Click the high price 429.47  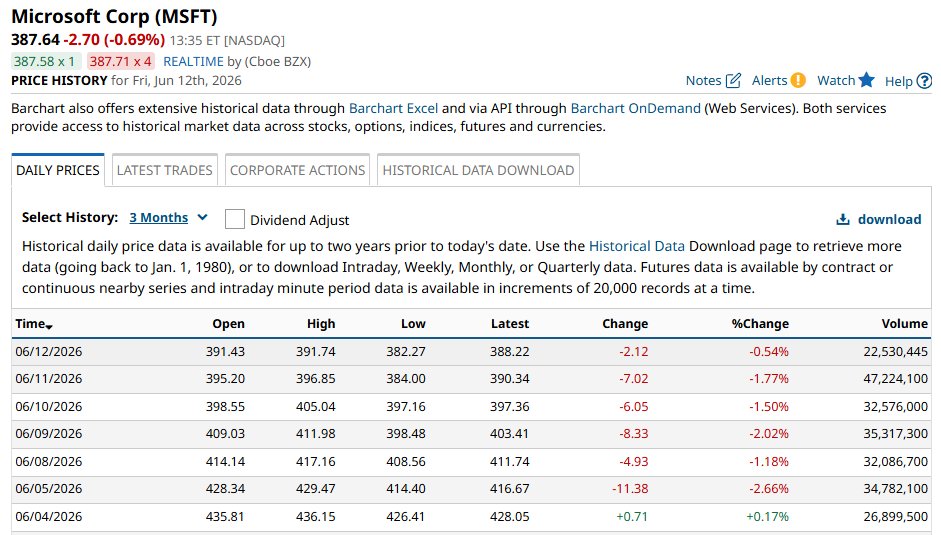click(x=316, y=489)
